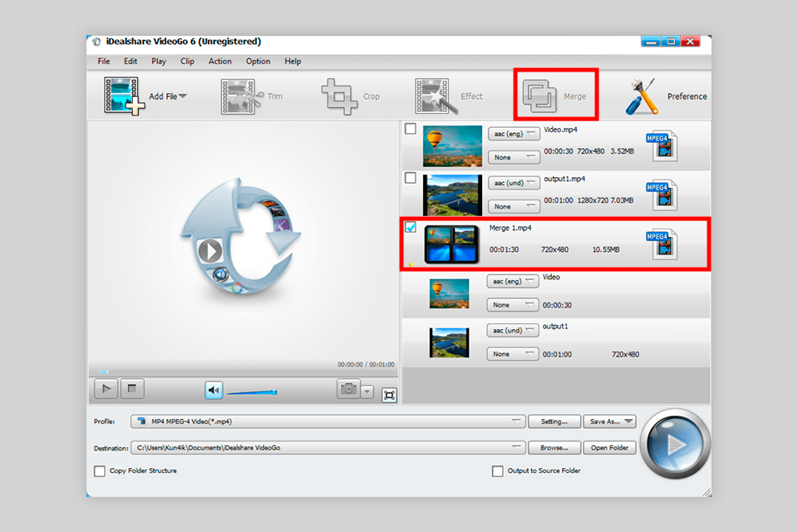
Task: Enable Copy Folder Structure
Action: click(100, 471)
